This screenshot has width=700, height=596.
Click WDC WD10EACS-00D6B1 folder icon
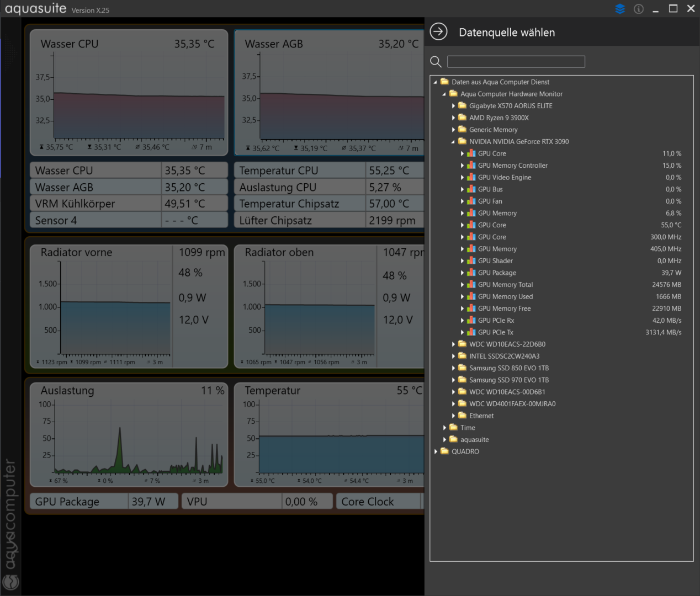tap(462, 391)
